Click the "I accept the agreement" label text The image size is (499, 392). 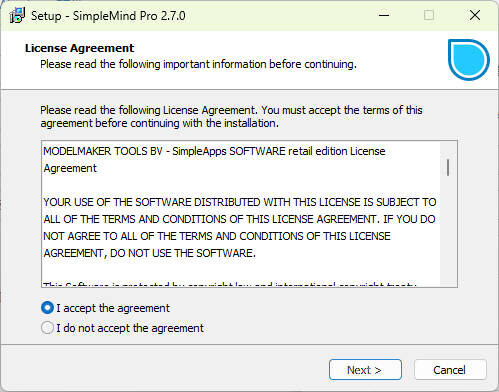pos(113,308)
